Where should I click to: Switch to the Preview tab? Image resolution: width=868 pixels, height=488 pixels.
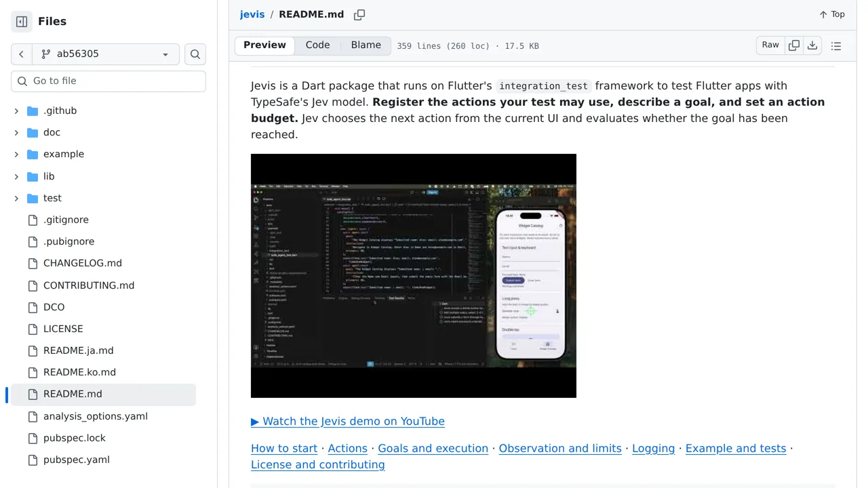(264, 45)
